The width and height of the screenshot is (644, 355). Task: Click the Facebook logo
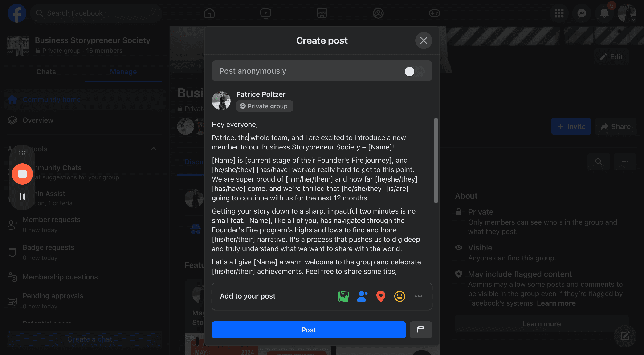(x=17, y=13)
